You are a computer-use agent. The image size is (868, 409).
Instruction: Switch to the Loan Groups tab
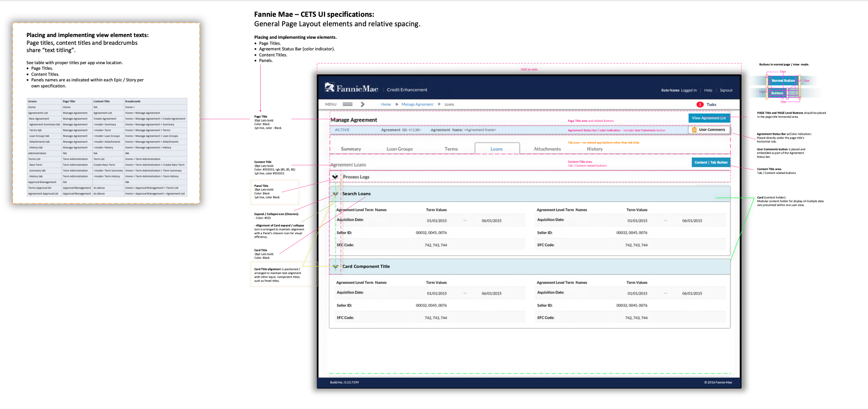(x=400, y=149)
